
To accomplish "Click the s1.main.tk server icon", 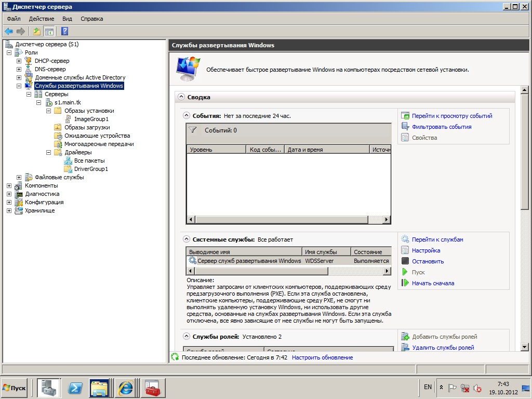I will pyautogui.click(x=48, y=102).
